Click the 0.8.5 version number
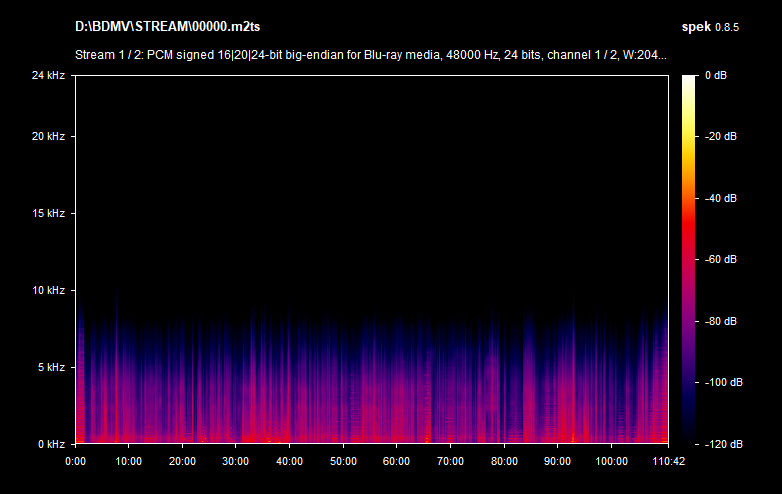This screenshot has width=782, height=494. (726, 27)
